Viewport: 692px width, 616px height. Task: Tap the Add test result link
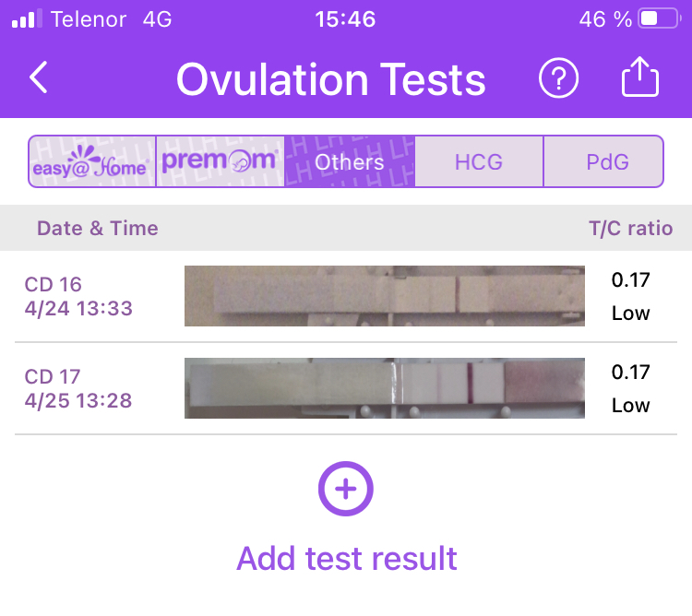pyautogui.click(x=346, y=558)
